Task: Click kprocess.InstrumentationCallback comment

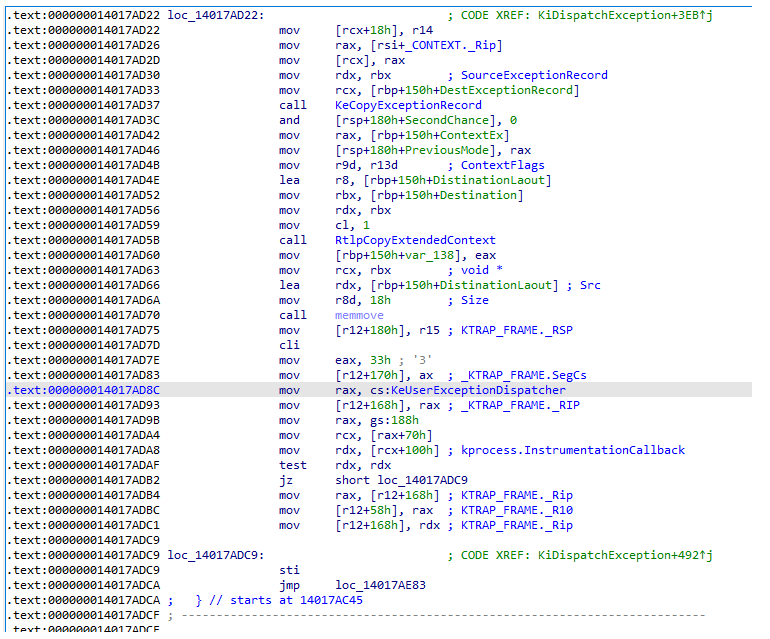Action: pos(573,450)
